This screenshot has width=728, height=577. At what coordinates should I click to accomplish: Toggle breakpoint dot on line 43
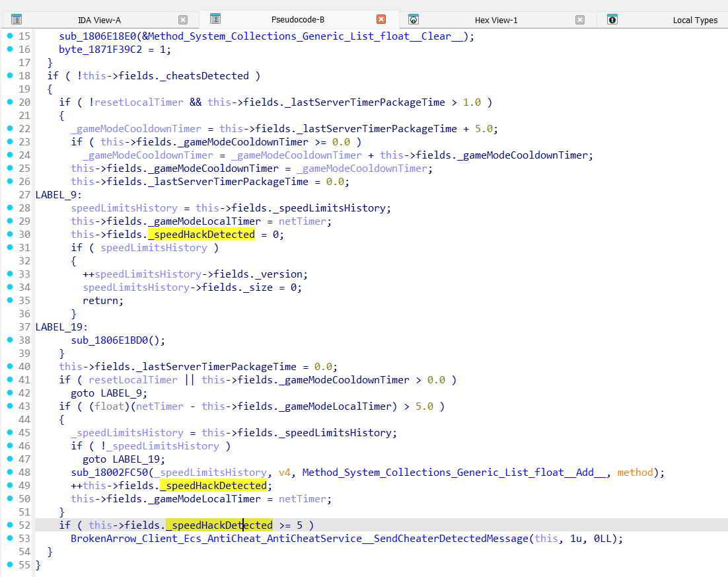coord(10,406)
